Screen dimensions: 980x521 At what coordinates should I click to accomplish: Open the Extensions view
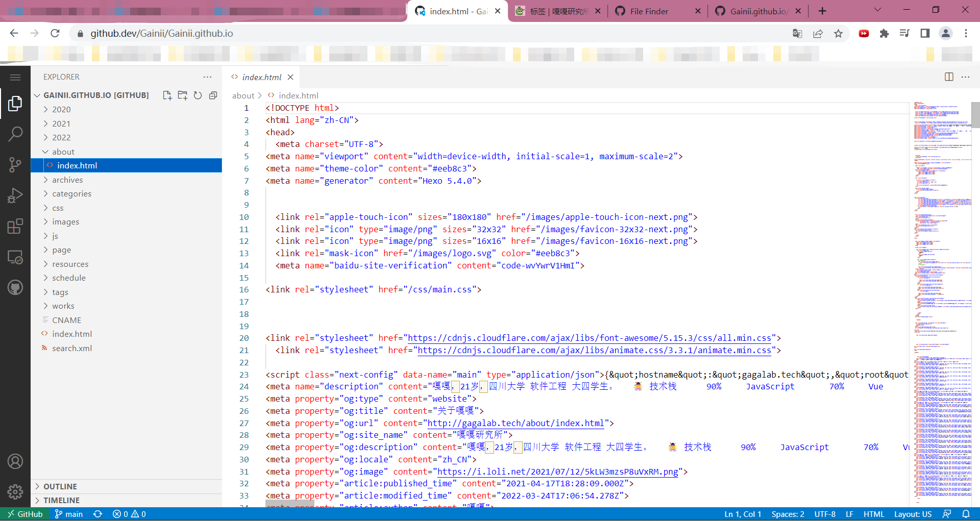[15, 226]
